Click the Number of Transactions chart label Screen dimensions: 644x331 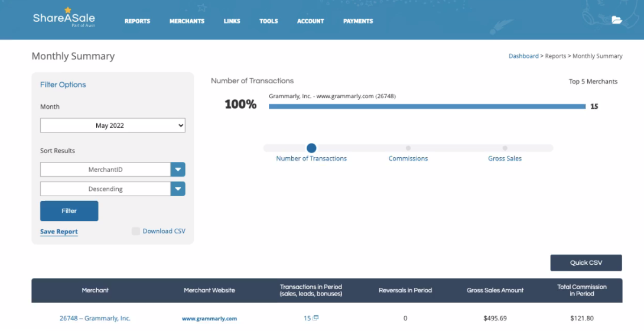point(311,158)
